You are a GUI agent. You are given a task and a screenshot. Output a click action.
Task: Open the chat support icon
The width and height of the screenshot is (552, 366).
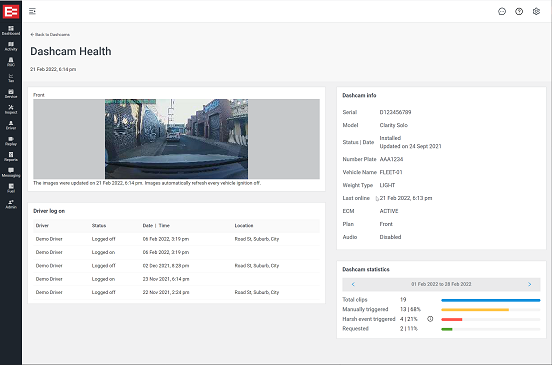(x=502, y=11)
